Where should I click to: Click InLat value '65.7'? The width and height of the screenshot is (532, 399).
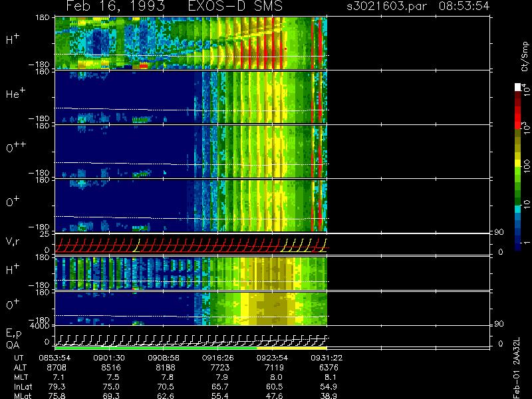(220, 386)
